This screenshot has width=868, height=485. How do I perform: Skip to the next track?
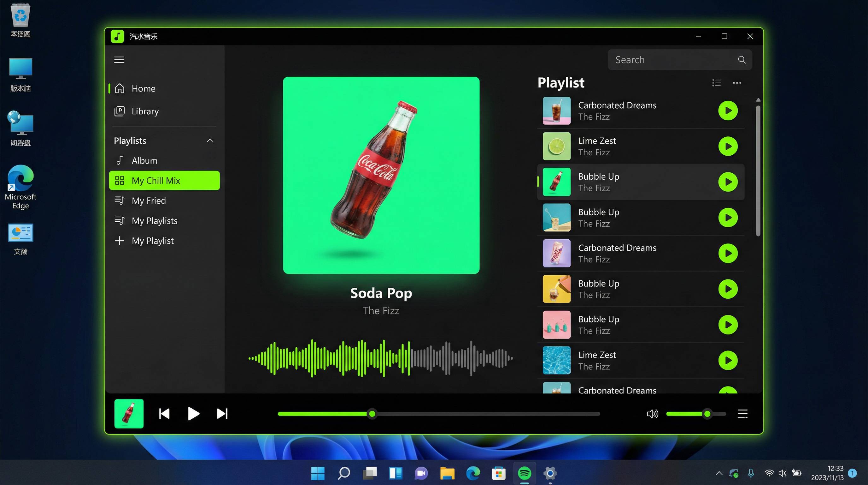click(222, 414)
